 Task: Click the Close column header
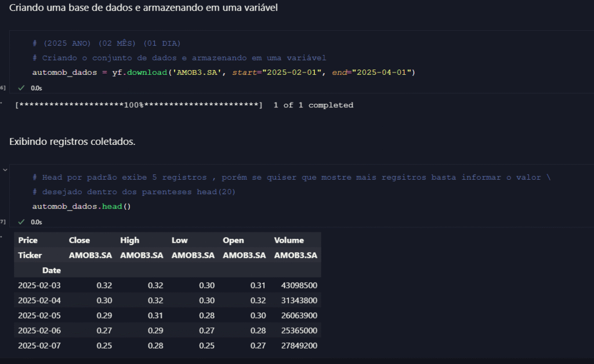[79, 240]
